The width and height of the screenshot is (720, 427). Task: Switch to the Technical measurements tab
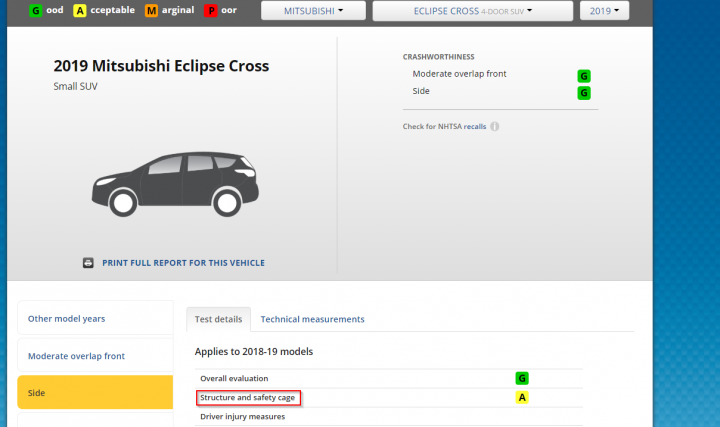click(x=313, y=319)
